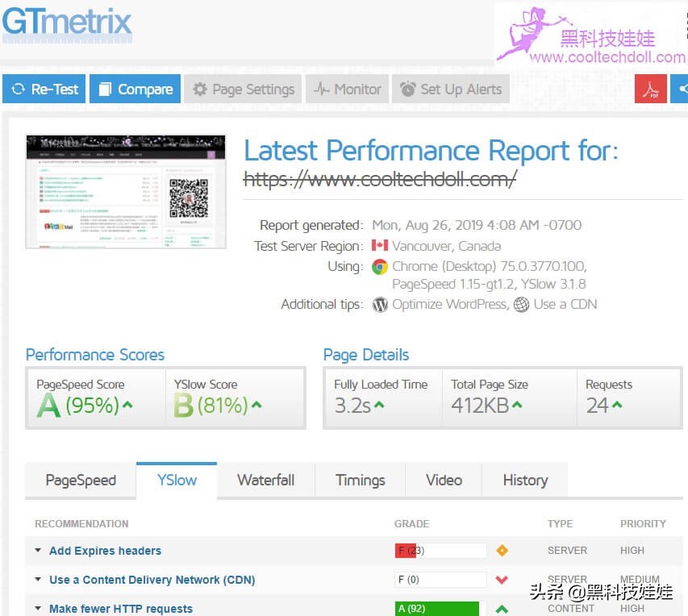The width and height of the screenshot is (688, 616).
Task: Click HIGH priority in Add Expires row
Action: pos(632,550)
